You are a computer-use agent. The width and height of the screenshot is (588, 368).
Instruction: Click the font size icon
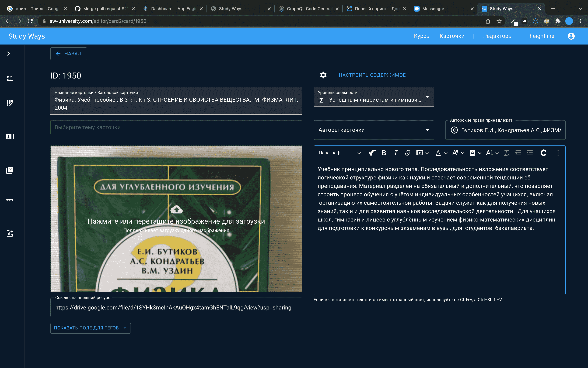489,153
